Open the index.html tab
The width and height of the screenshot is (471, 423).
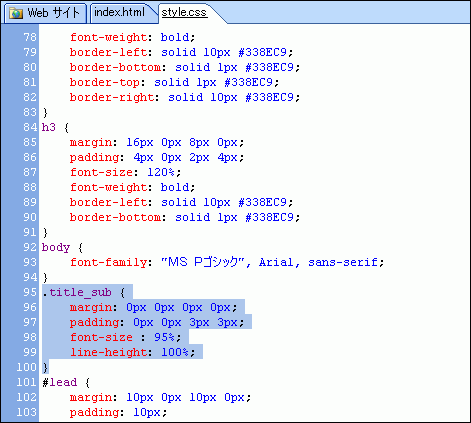pos(119,13)
